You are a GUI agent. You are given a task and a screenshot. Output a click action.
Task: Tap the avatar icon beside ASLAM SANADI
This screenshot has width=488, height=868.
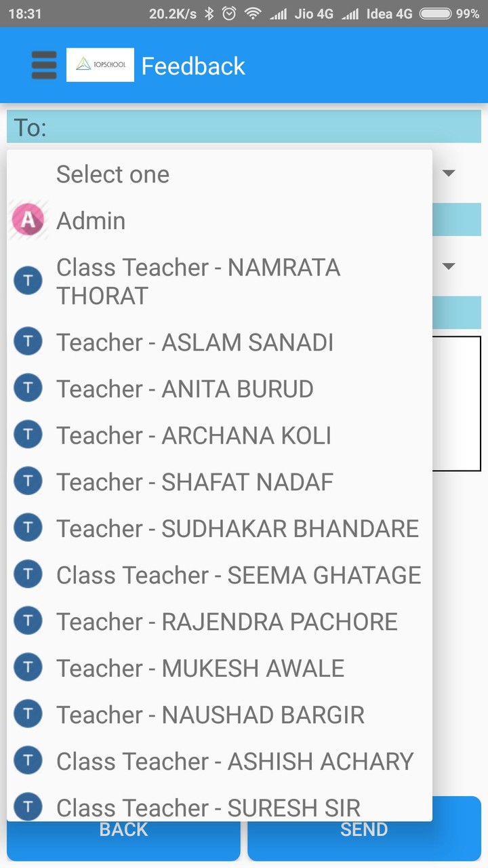[x=28, y=342]
